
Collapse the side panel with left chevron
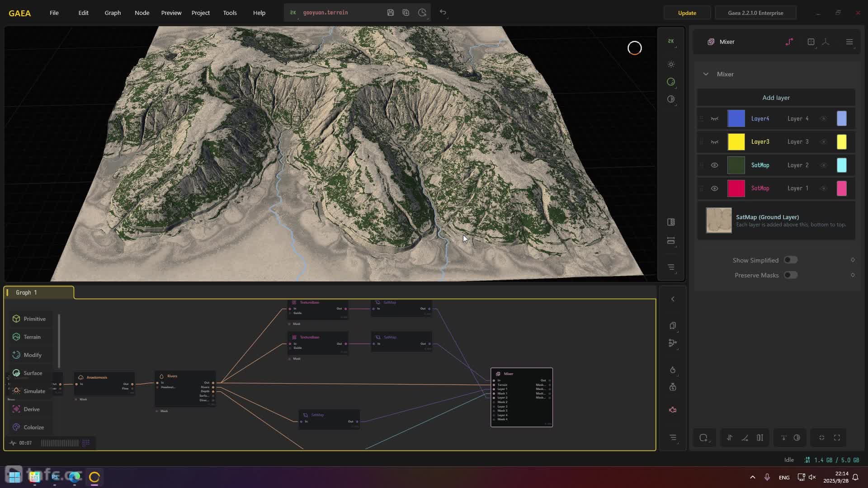pyautogui.click(x=673, y=299)
